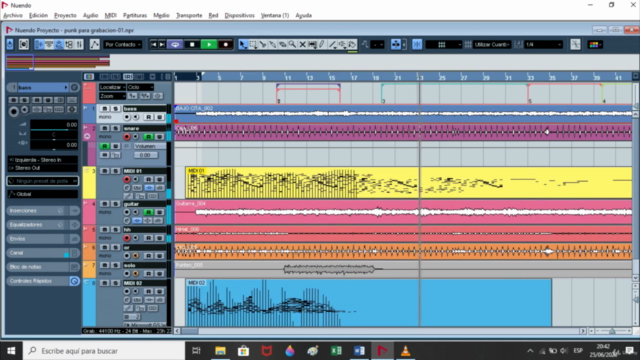Image resolution: width=640 pixels, height=360 pixels.
Task: Solo the guitar track
Action: pos(116,204)
